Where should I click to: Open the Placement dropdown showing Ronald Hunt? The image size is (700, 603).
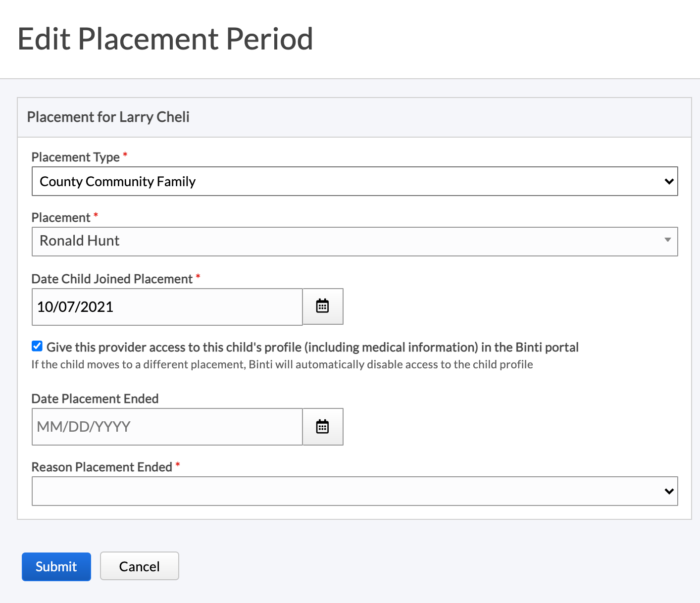(x=347, y=241)
